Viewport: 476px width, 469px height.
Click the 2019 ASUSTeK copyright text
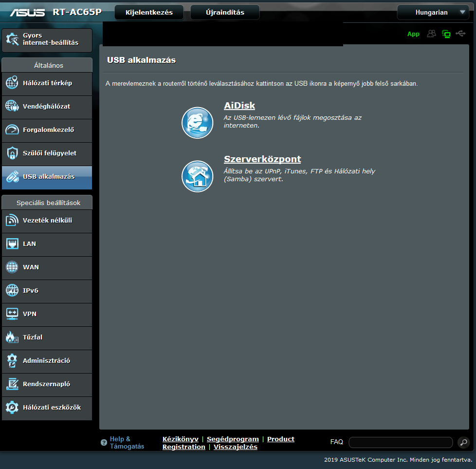click(x=398, y=460)
